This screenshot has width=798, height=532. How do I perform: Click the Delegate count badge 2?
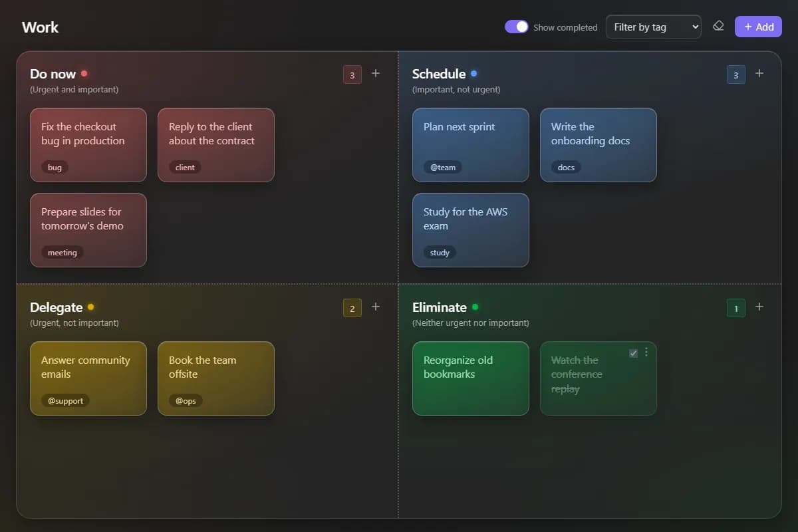coord(352,308)
